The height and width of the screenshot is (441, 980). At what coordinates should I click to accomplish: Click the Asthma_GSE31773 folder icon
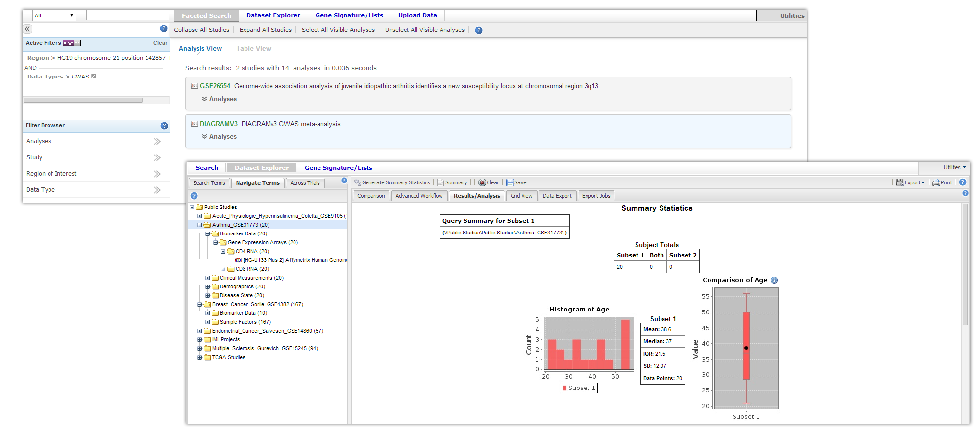(x=207, y=225)
